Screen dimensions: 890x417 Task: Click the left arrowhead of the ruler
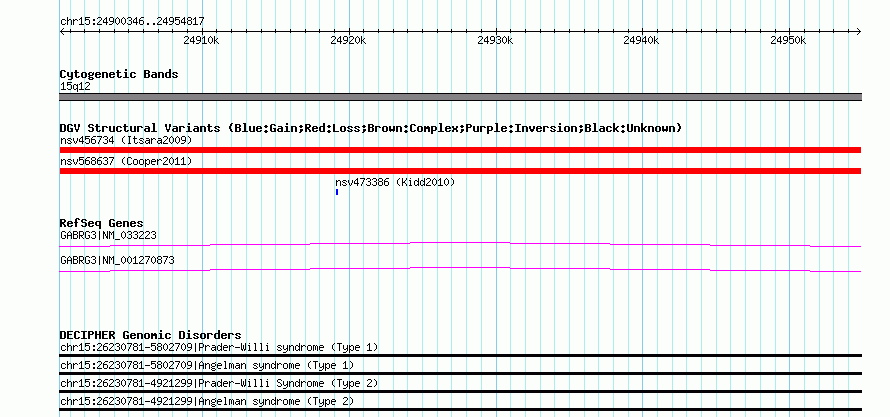[x=62, y=32]
